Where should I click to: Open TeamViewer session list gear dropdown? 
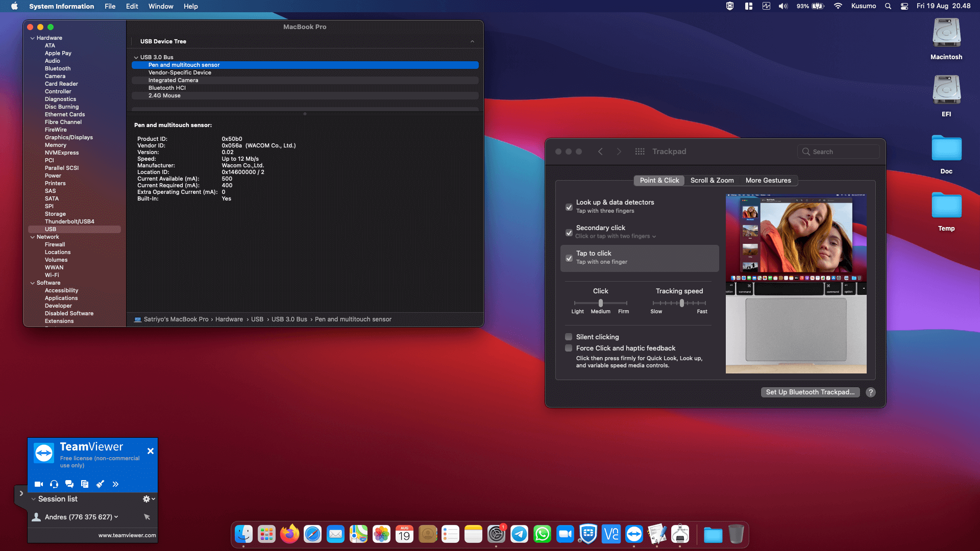click(149, 499)
